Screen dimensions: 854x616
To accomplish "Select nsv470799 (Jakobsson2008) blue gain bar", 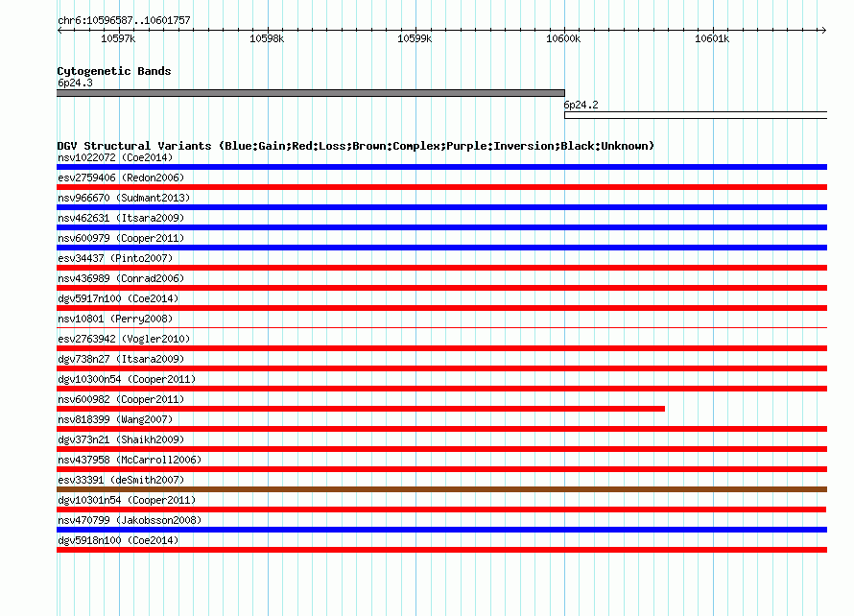I will click(441, 530).
